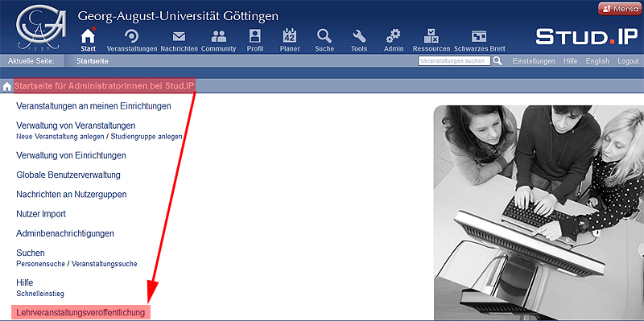Open the Start home icon in navigation
The height and width of the screenshot is (321, 644).
tap(89, 36)
